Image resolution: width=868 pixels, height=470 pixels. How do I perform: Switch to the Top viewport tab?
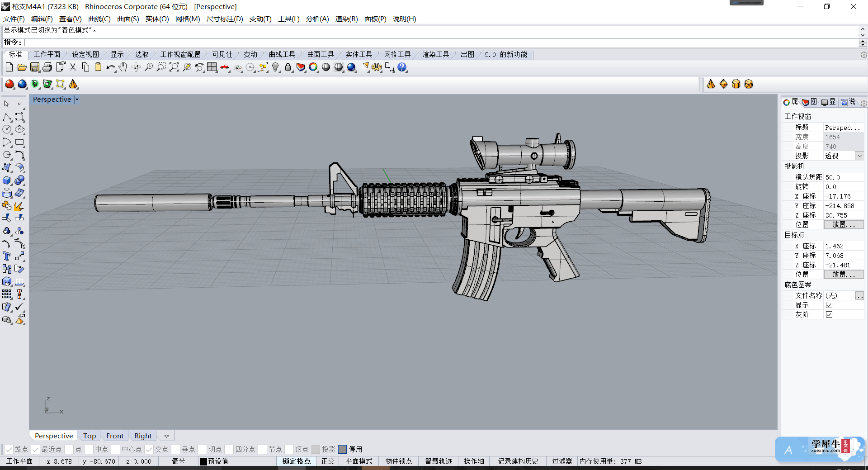click(90, 436)
